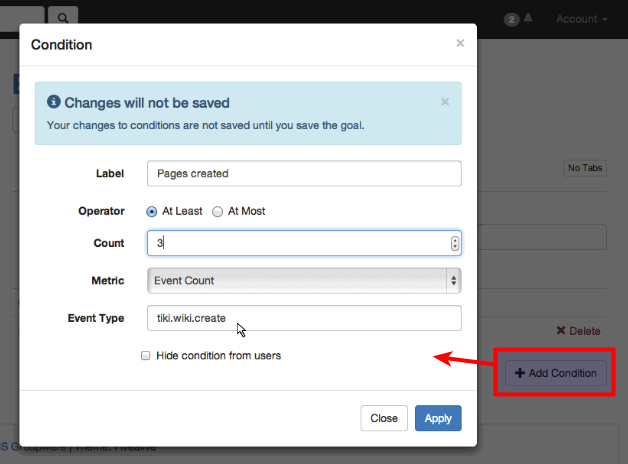Click into the Event Type text field
The height and width of the screenshot is (464, 628).
(303, 318)
